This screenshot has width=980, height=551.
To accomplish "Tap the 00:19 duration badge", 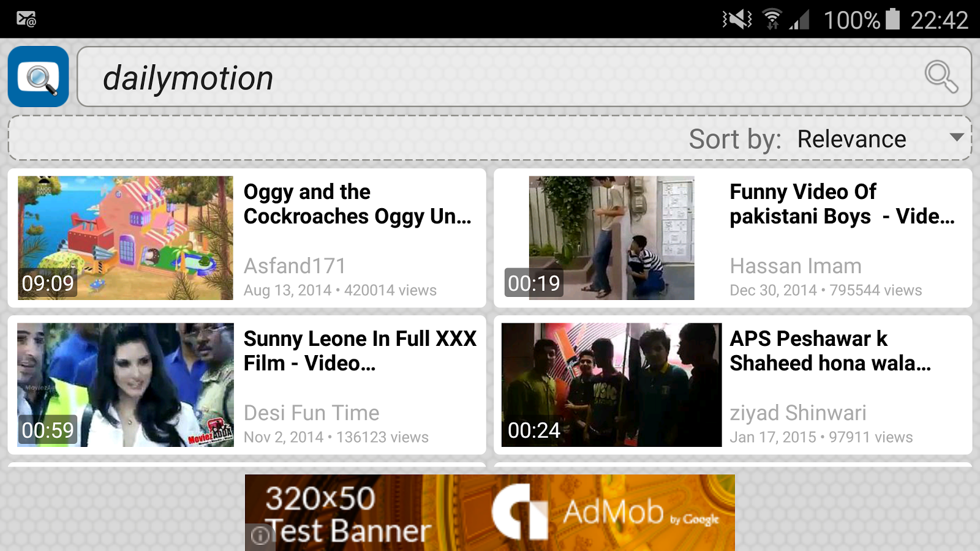I will pyautogui.click(x=533, y=283).
